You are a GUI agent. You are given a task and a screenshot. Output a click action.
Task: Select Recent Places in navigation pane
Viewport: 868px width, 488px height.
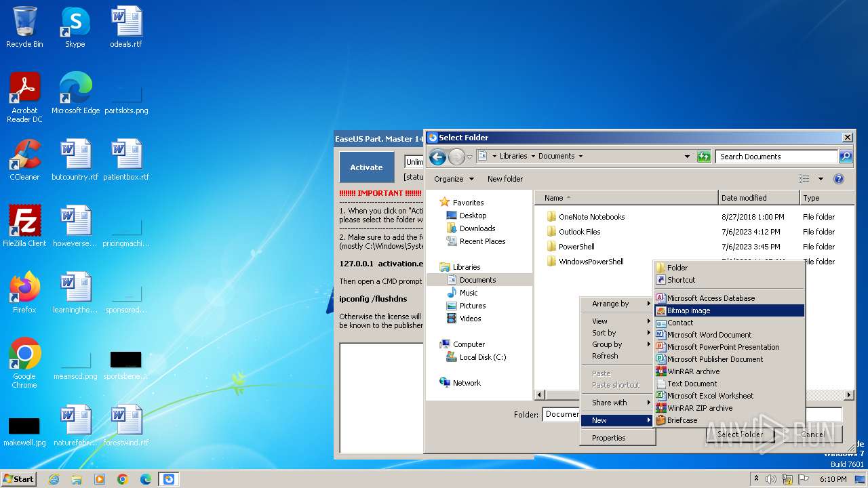click(x=482, y=241)
